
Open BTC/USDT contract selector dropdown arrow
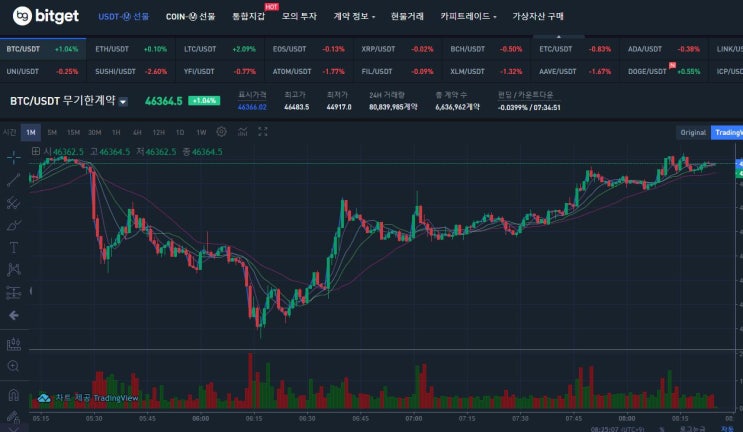point(123,101)
